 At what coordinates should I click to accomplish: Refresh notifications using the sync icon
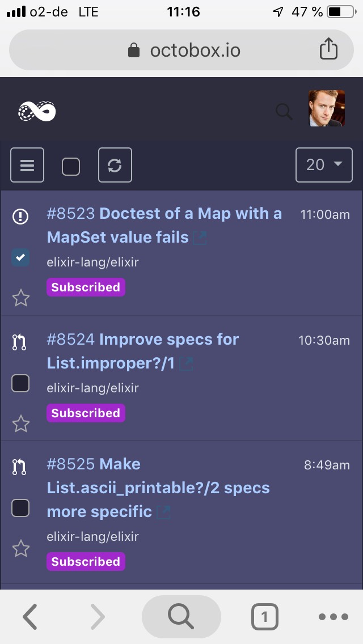(115, 165)
